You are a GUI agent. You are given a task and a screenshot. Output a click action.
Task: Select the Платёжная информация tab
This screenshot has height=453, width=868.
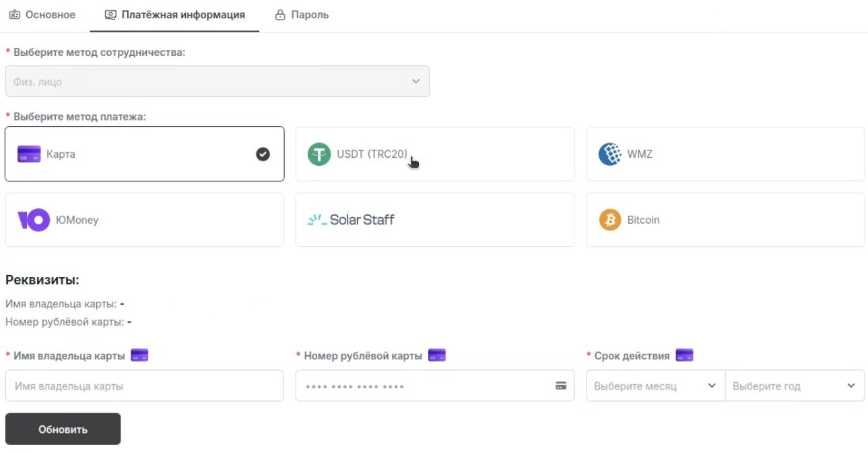174,15
